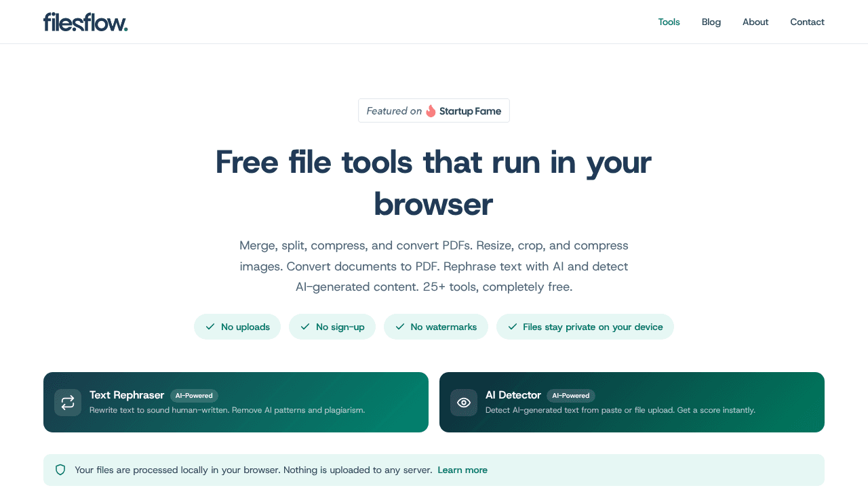Viewport: 868px width, 488px height.
Task: Click Files stay private on your device pill
Action: point(585,327)
